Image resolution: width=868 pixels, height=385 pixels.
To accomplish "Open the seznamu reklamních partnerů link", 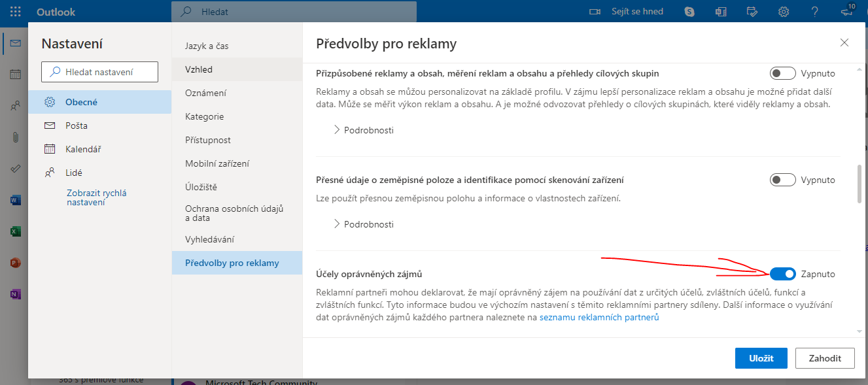I will pyautogui.click(x=599, y=318).
